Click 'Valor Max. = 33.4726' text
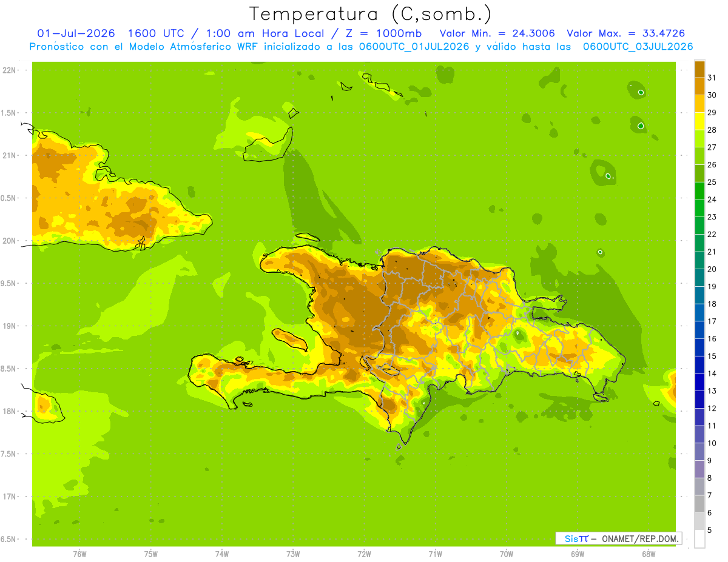 coord(626,33)
